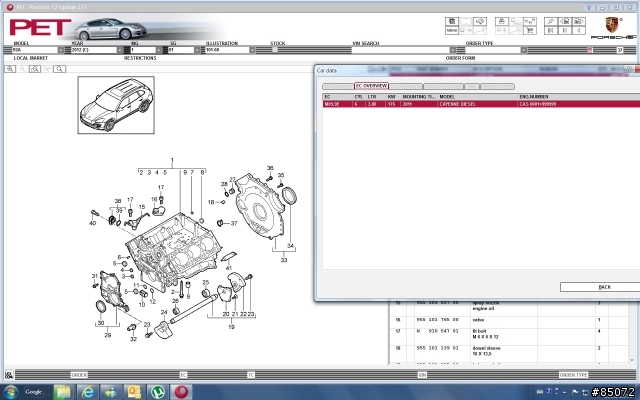Viewport: 640px width, 400px height.
Task: Click the zoom-in magnifier above the illustration
Action: [10, 69]
